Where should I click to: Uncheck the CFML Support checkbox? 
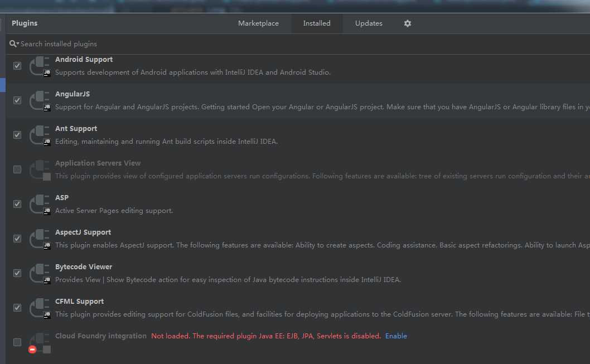coord(17,308)
